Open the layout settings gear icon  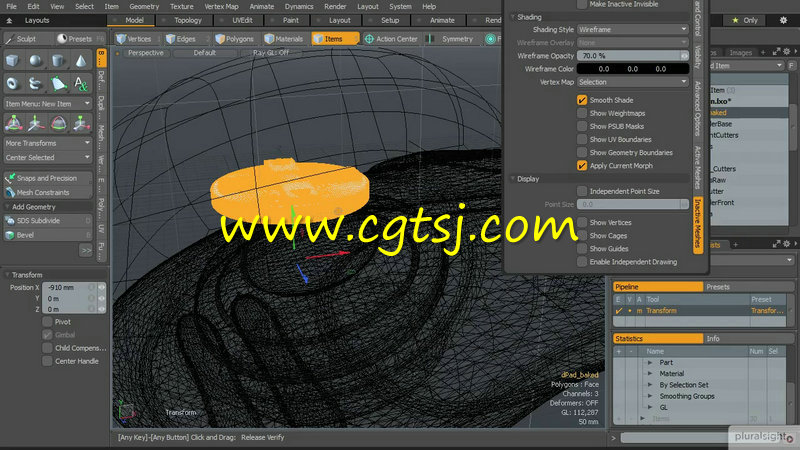pos(783,20)
